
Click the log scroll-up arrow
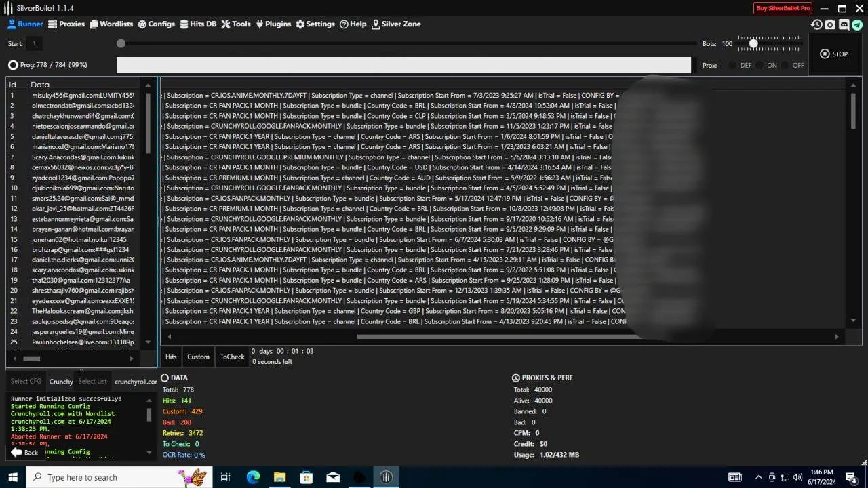149,399
